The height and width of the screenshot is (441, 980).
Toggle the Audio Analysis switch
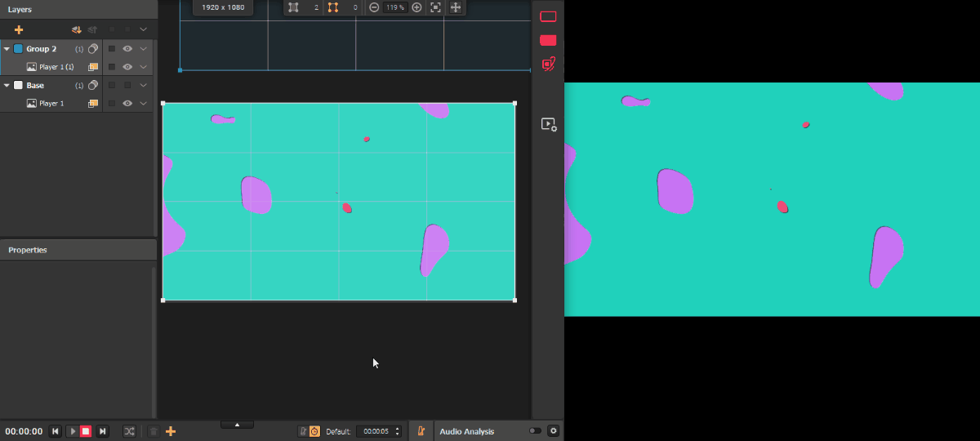click(535, 431)
